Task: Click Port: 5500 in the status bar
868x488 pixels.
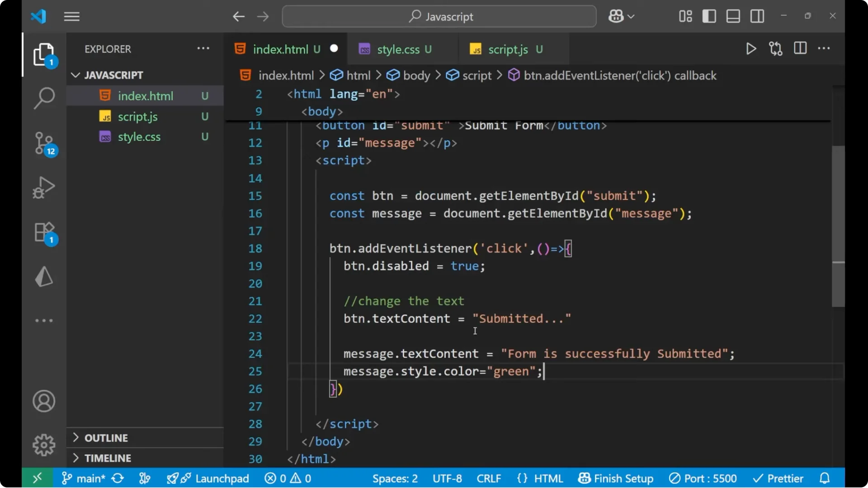Action: coord(703,478)
